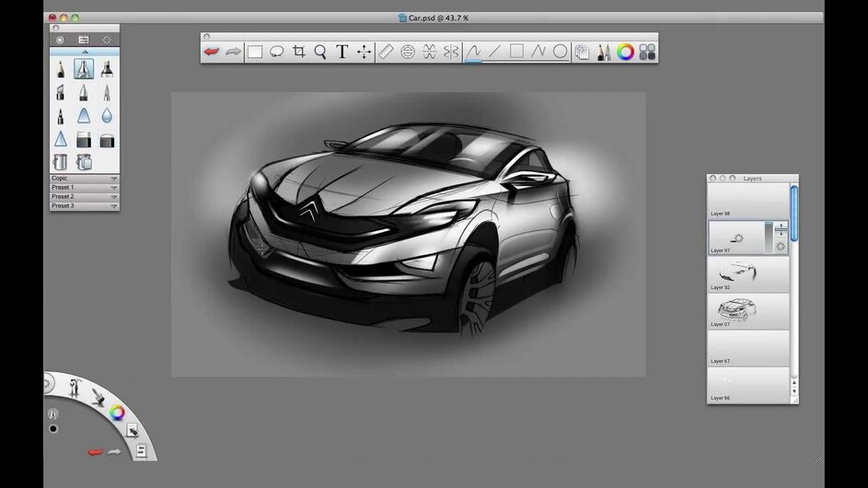
Task: Select the Felt pen brush
Action: pos(61,116)
